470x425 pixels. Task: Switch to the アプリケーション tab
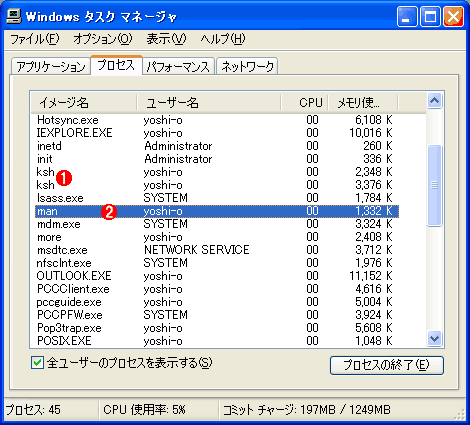(51, 66)
